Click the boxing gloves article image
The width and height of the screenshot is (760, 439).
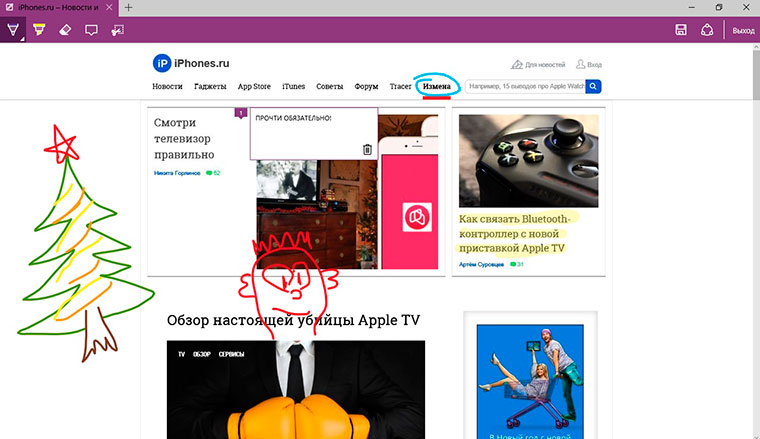coord(296,390)
